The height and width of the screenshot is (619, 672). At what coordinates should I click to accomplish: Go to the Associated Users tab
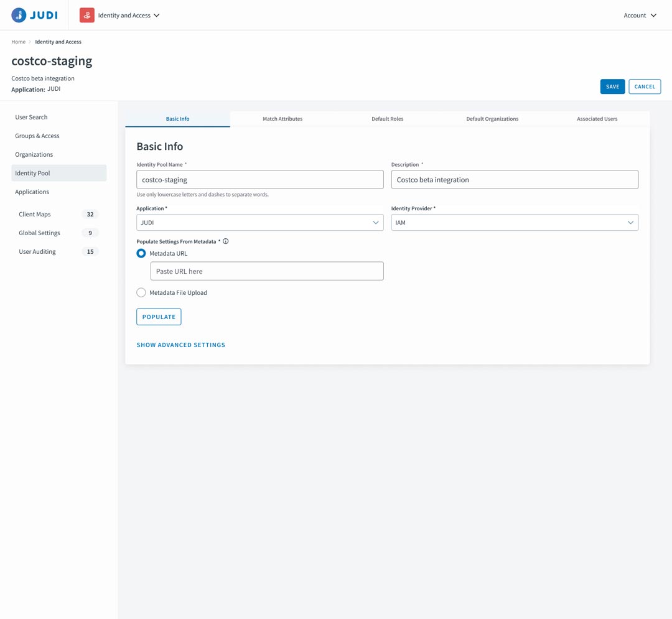click(x=597, y=119)
